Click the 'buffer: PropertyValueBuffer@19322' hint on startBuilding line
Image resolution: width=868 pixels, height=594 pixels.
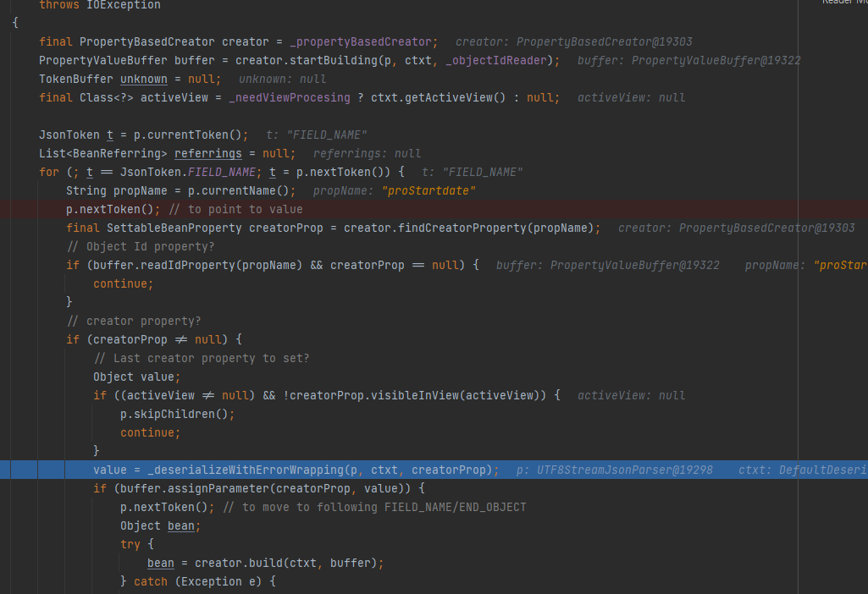pyautogui.click(x=688, y=60)
